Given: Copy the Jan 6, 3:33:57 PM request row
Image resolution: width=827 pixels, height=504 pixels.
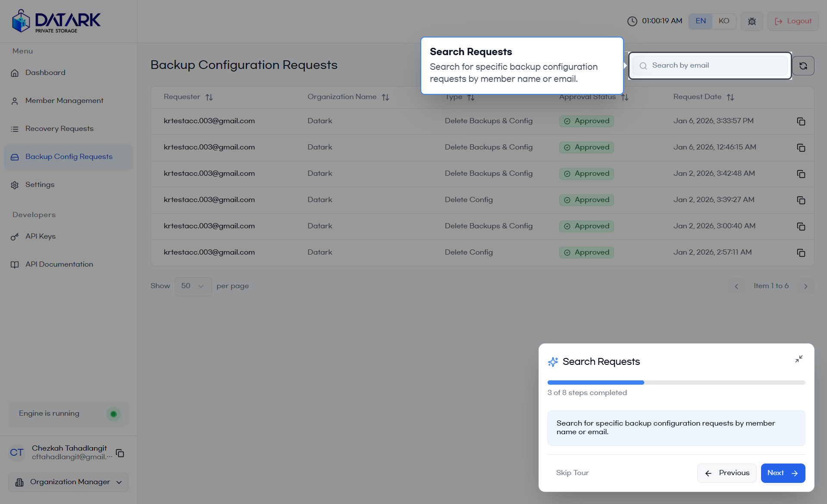Looking at the screenshot, I should tap(801, 121).
